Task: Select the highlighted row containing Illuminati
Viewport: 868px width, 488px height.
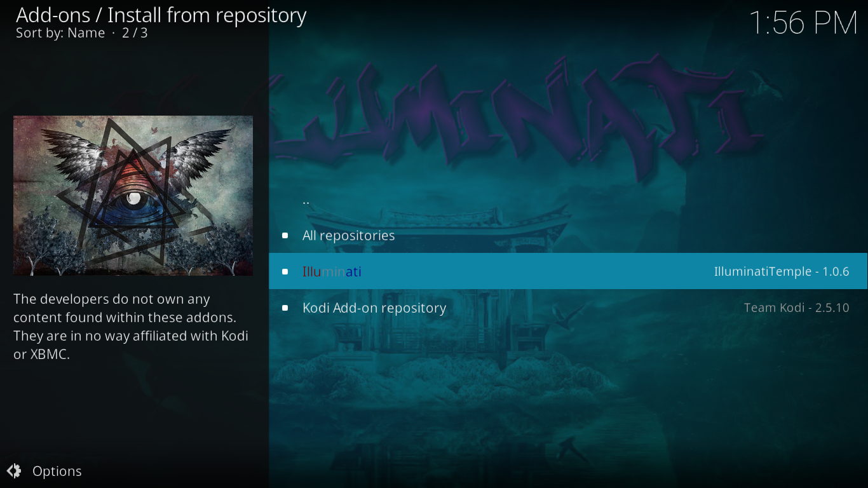Action: (568, 271)
